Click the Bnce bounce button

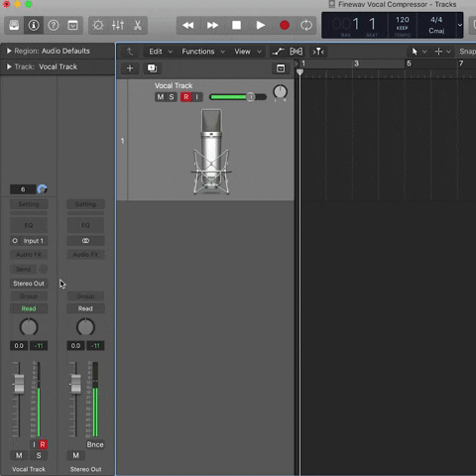tap(95, 445)
